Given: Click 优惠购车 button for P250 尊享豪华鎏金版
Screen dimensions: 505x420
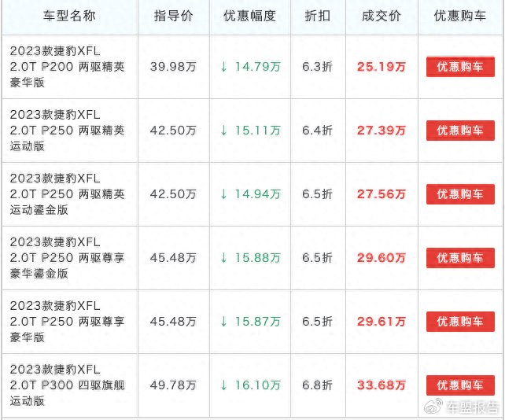Looking at the screenshot, I should click(x=460, y=258).
